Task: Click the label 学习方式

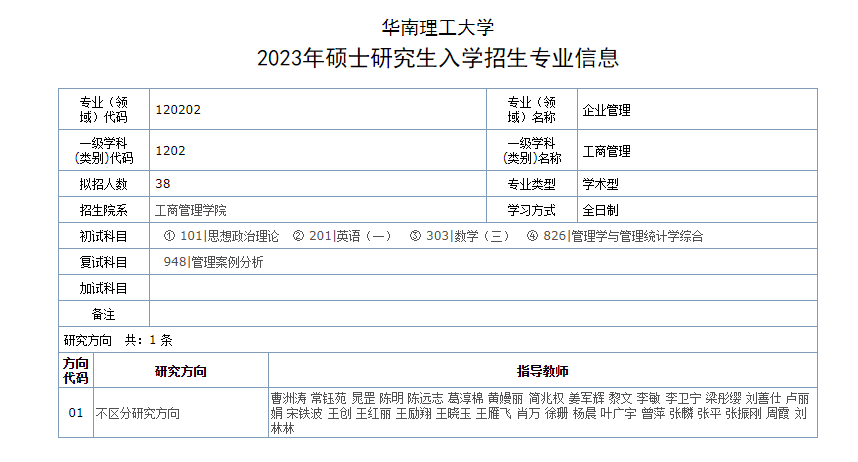Action: click(x=531, y=210)
